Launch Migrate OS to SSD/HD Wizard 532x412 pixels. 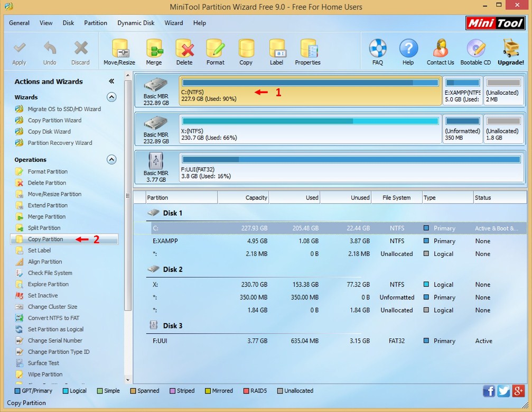pos(64,109)
